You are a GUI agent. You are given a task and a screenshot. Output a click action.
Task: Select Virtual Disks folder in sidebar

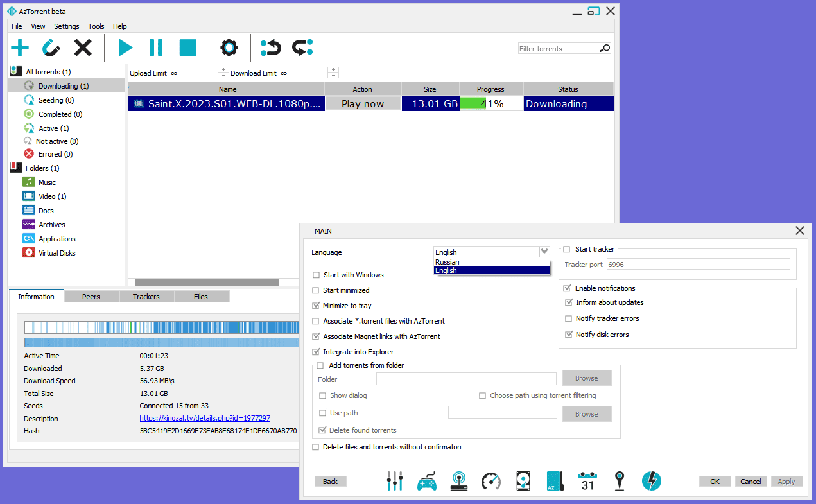[56, 253]
